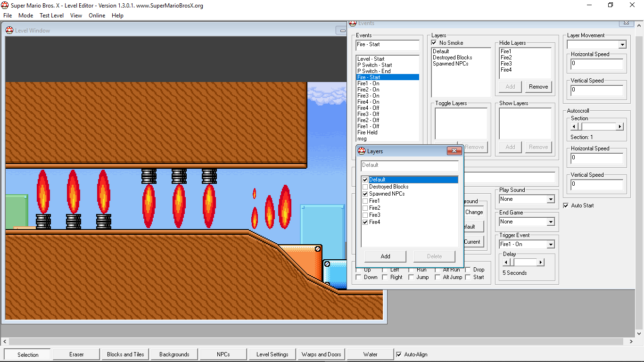Open the End Game dropdown

(x=551, y=222)
